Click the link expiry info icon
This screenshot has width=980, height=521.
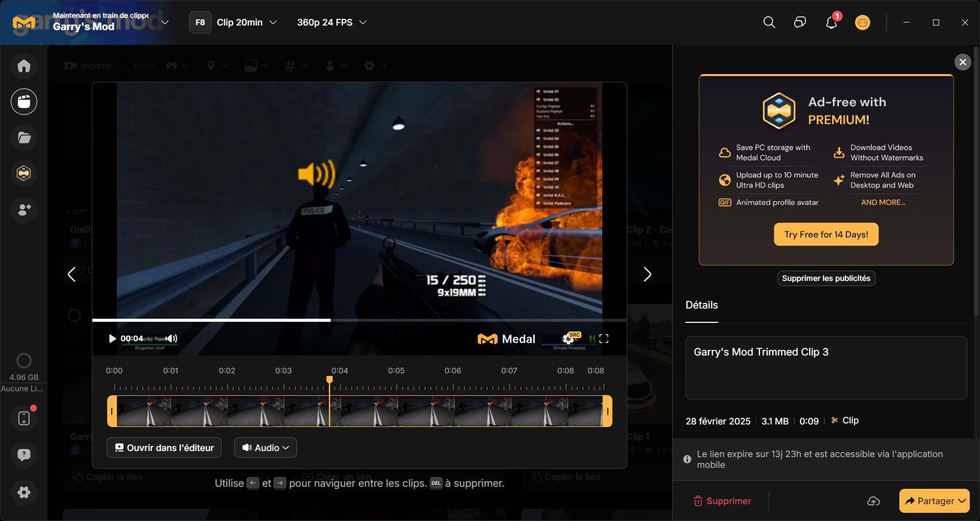pyautogui.click(x=688, y=459)
